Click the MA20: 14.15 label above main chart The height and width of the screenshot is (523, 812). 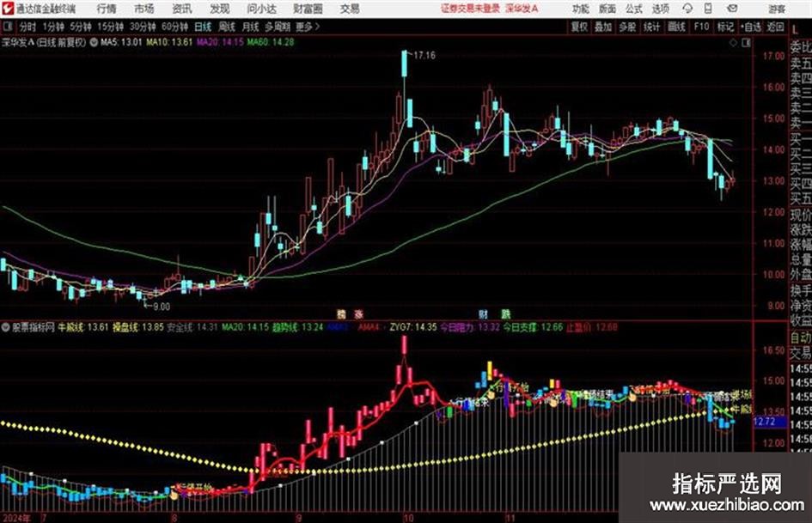click(220, 42)
